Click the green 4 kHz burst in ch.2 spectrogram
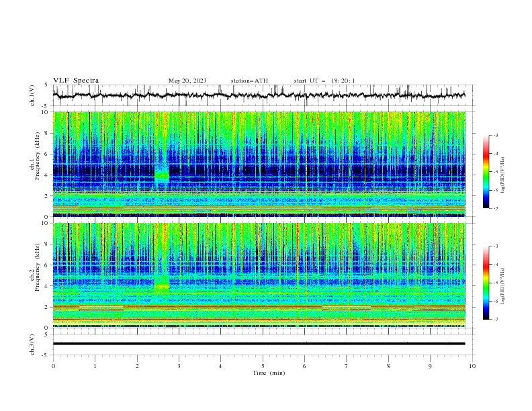 [x=162, y=287]
